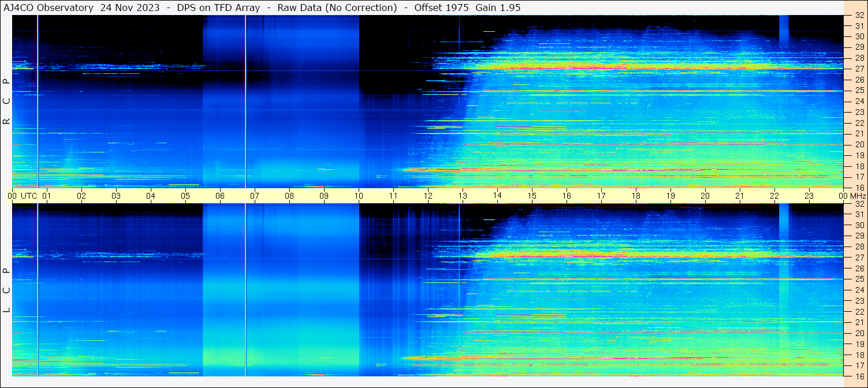Click the 01 hour label on time axis
Screen dimensions: 868x388
(47, 196)
